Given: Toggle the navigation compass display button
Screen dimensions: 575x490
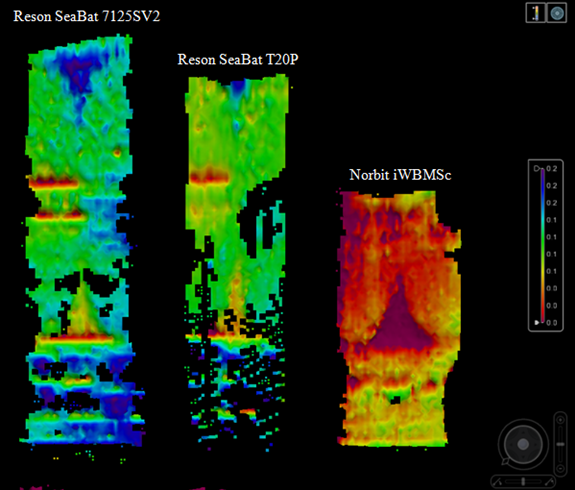Looking at the screenshot, I should (x=557, y=14).
